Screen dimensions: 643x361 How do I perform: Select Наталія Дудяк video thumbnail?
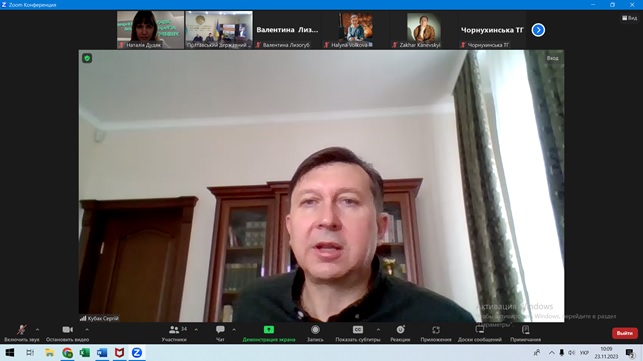point(150,30)
